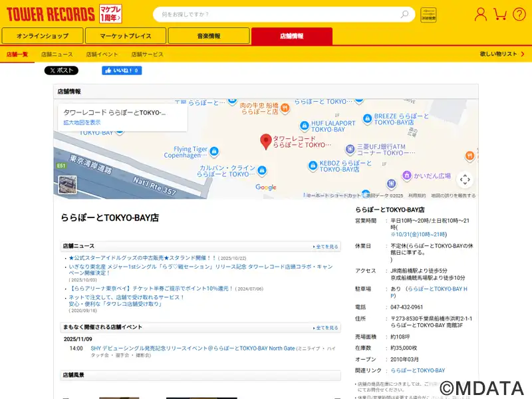
Task: View all store events via 全てを見る
Action: [326, 328]
